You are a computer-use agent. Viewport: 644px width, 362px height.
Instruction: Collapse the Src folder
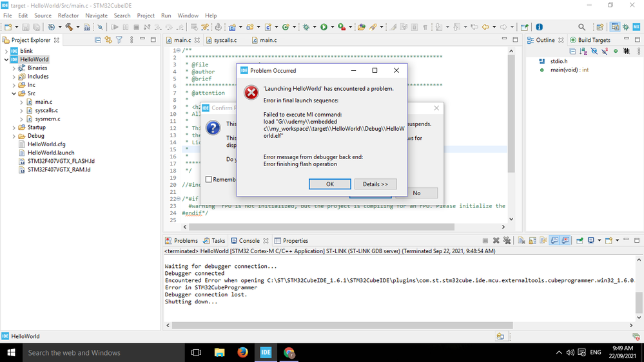[x=14, y=93]
